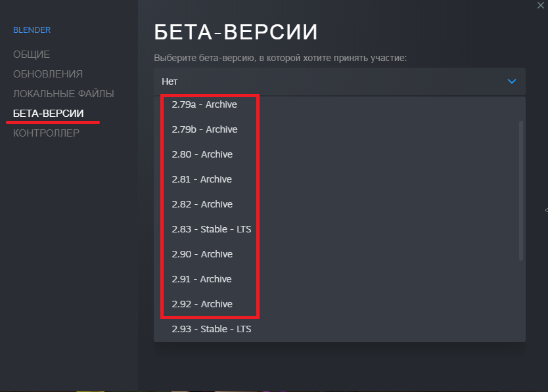Choose 2.79b - Archive from list
The width and height of the screenshot is (548, 392).
[204, 129]
